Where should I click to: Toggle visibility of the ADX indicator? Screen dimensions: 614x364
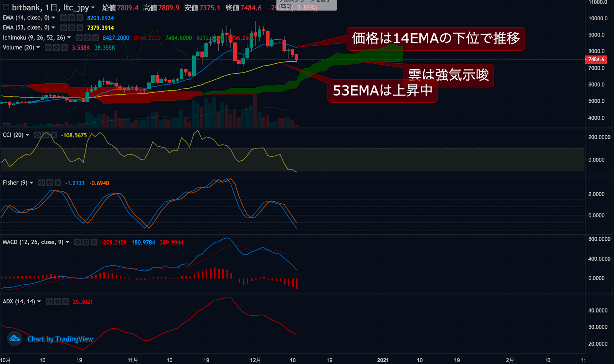pyautogui.click(x=49, y=302)
